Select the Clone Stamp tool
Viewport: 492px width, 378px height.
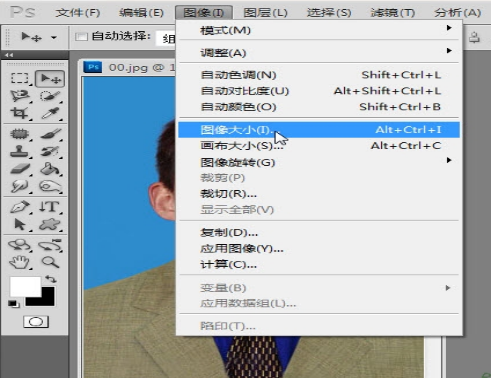pos(20,151)
